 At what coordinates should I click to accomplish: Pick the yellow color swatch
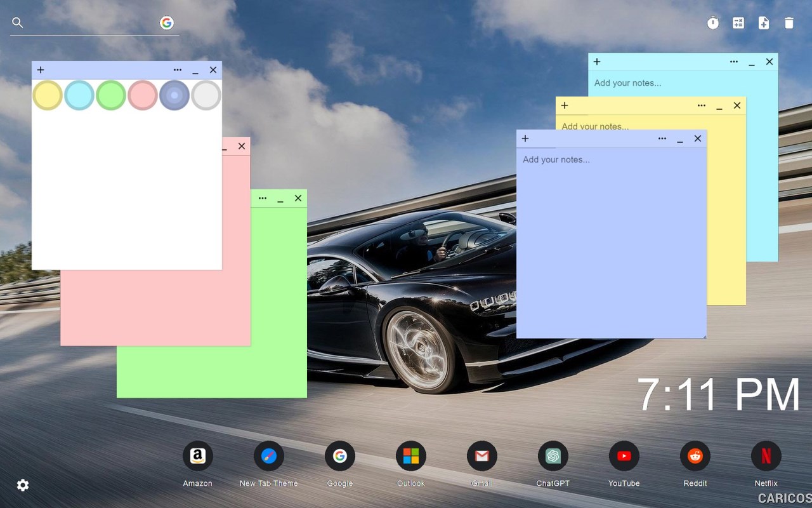[48, 95]
